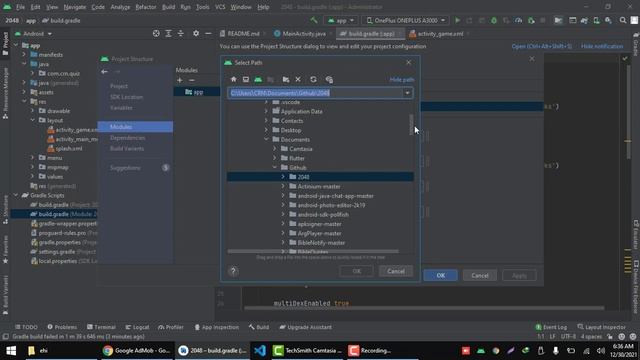Screen dimensions: 640x360
Task: Click Hide path link
Action: click(402, 80)
